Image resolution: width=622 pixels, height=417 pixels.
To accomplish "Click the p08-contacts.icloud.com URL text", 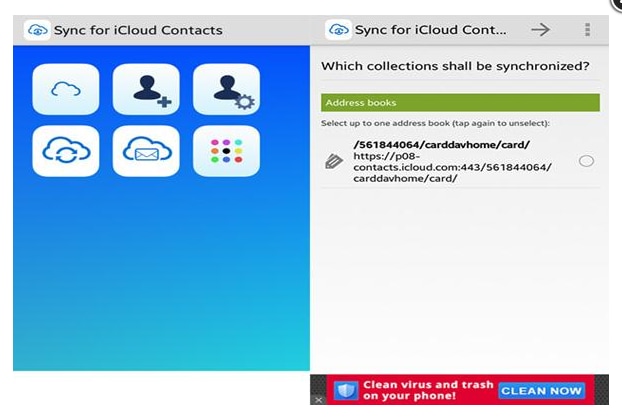I will 452,167.
